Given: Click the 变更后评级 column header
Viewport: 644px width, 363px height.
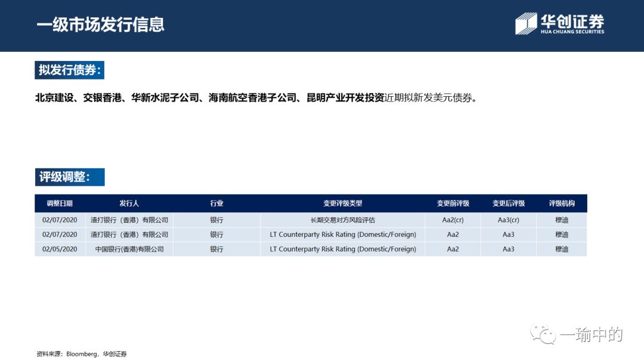Looking at the screenshot, I should click(x=509, y=204).
